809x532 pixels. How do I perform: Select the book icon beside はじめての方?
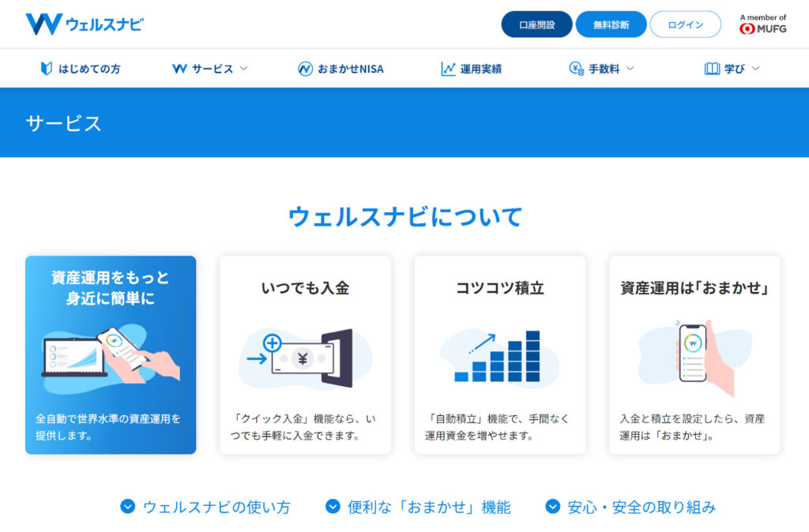(45, 69)
